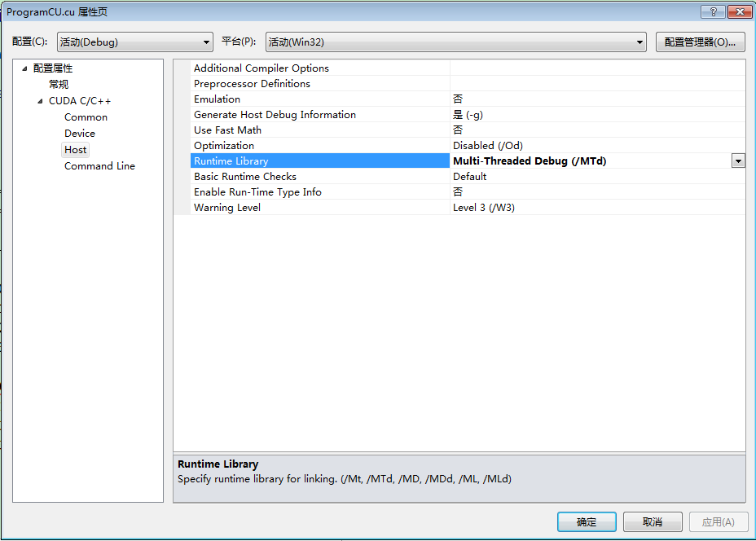This screenshot has width=756, height=541.
Task: Open the 配置(C) Debug configuration dropdown
Action: pyautogui.click(x=135, y=42)
